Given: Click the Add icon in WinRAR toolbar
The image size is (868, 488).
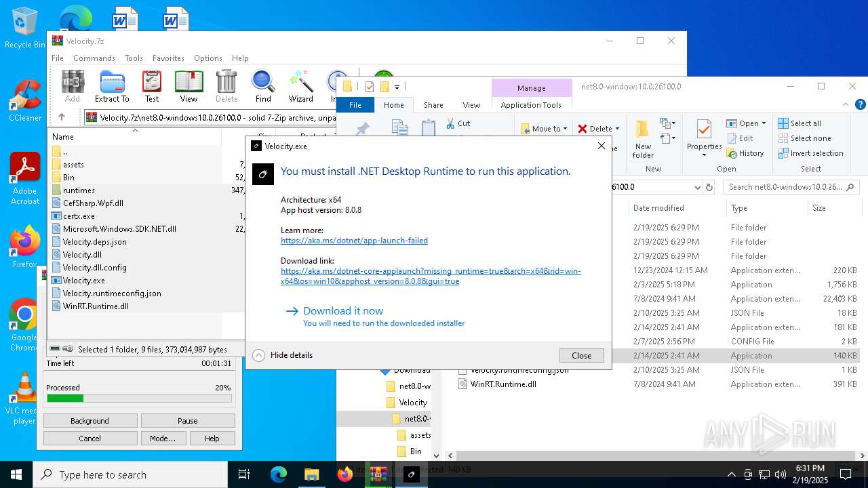Looking at the screenshot, I should pyautogui.click(x=73, y=86).
